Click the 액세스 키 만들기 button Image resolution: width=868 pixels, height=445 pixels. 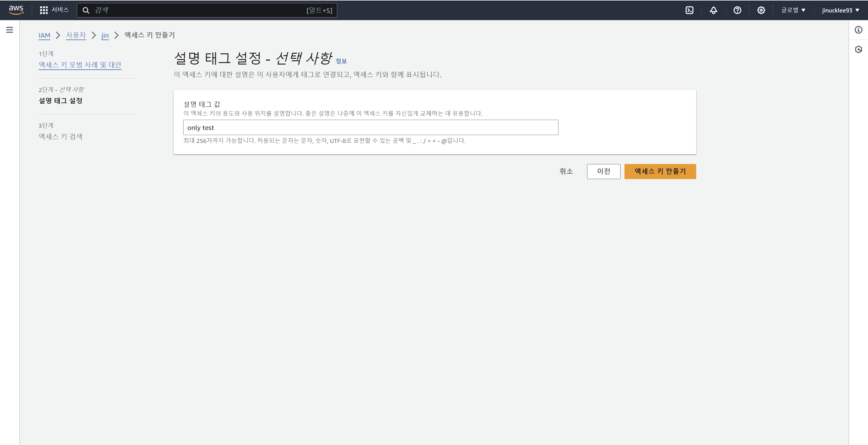pos(660,172)
